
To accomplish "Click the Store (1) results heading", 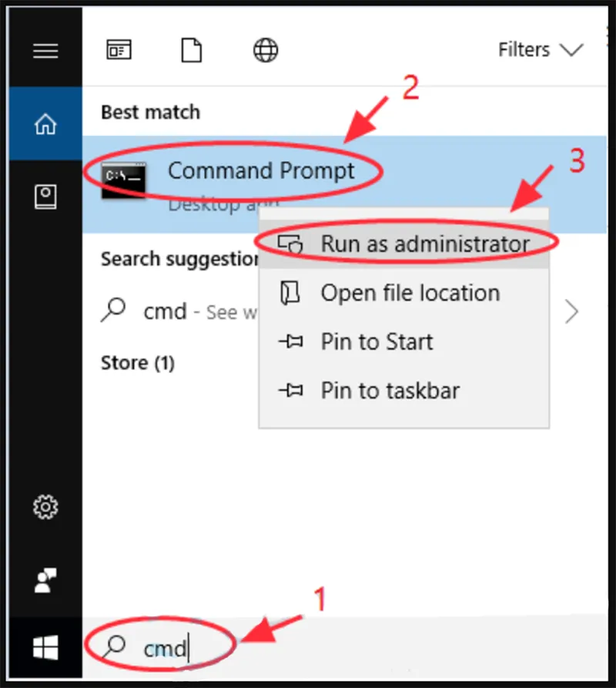I will (138, 362).
